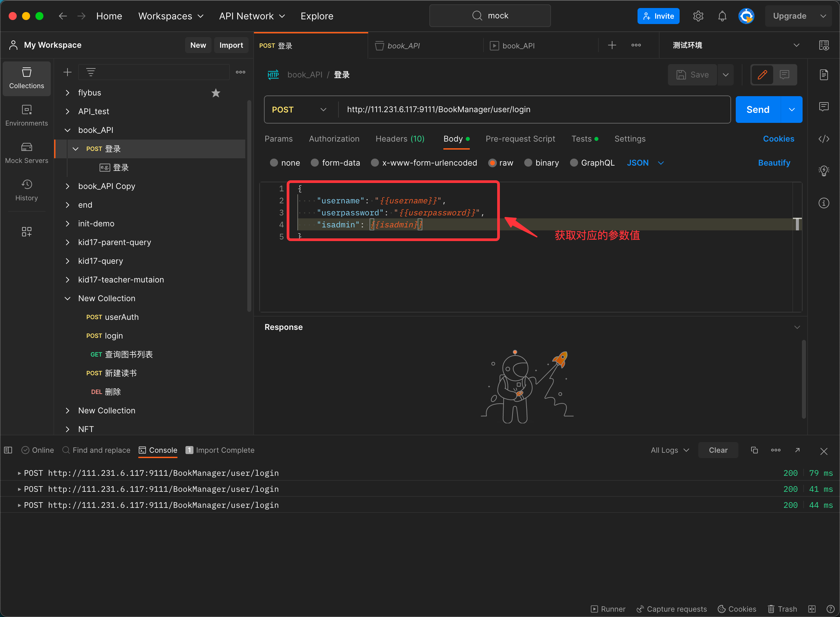The height and width of the screenshot is (617, 840).
Task: Click the environment quick look icon
Action: click(824, 45)
